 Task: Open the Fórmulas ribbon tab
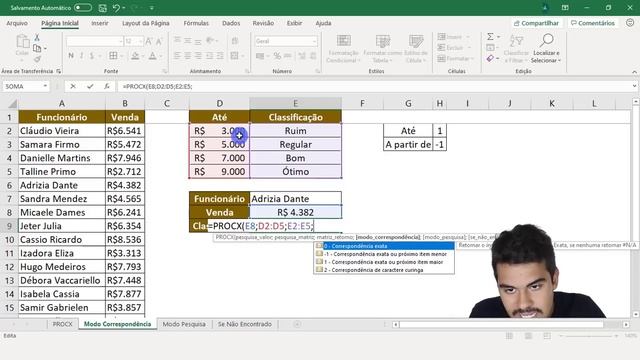point(196,23)
